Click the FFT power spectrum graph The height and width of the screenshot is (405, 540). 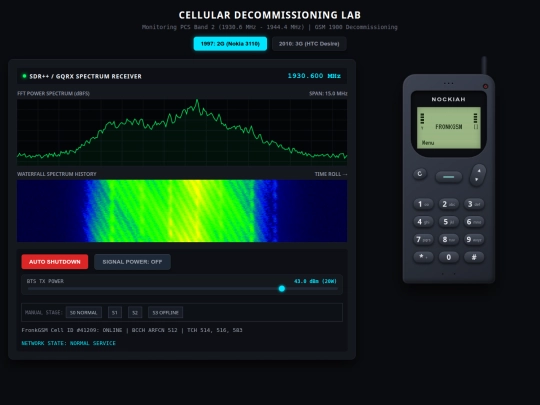(x=182, y=133)
